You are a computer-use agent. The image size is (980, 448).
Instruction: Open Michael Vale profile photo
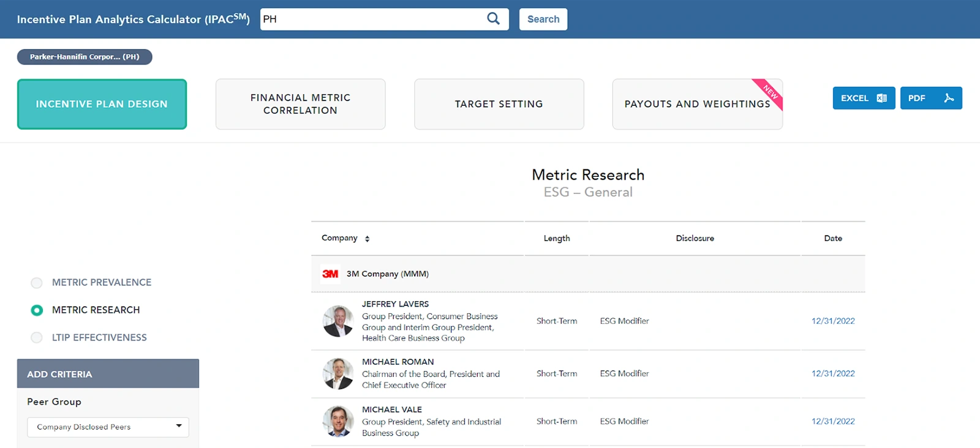(x=338, y=422)
